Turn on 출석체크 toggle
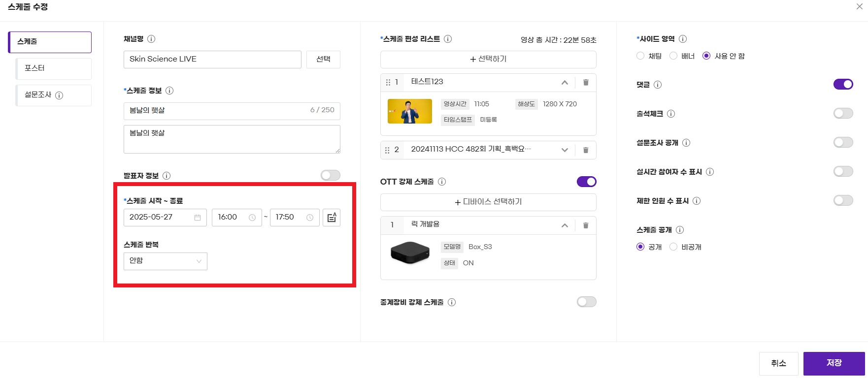 (x=843, y=113)
